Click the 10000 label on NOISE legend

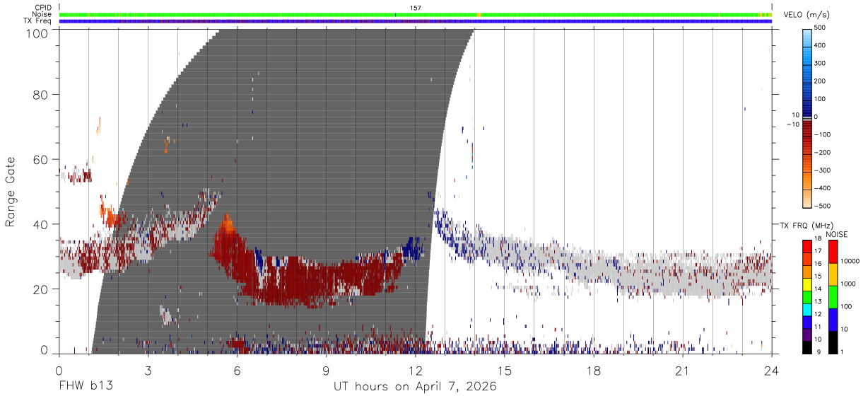[x=849, y=261]
